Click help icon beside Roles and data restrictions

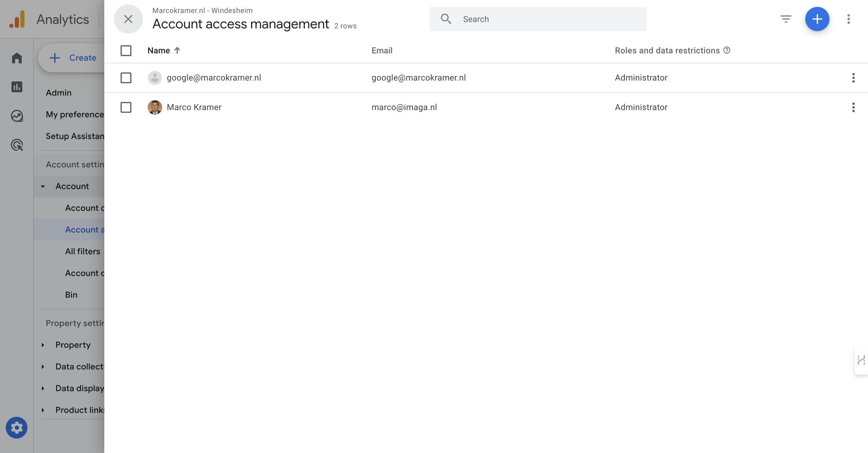[x=727, y=50]
